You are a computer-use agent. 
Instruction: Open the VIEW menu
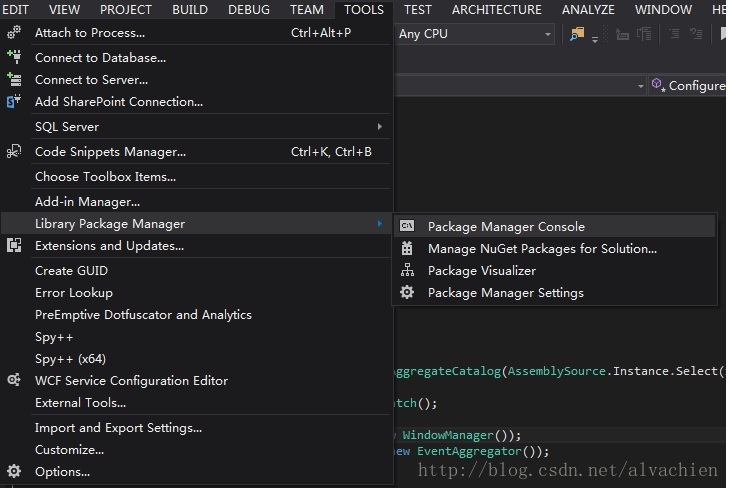[64, 9]
